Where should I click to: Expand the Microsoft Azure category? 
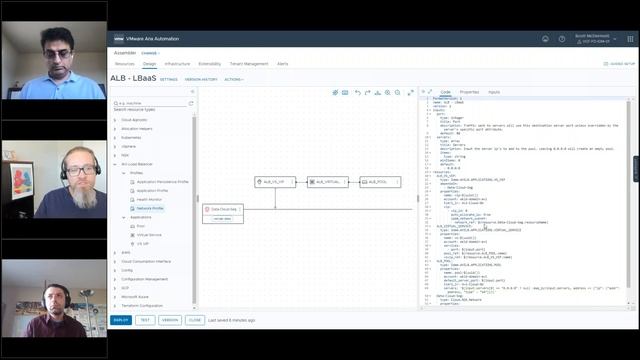pyautogui.click(x=115, y=297)
